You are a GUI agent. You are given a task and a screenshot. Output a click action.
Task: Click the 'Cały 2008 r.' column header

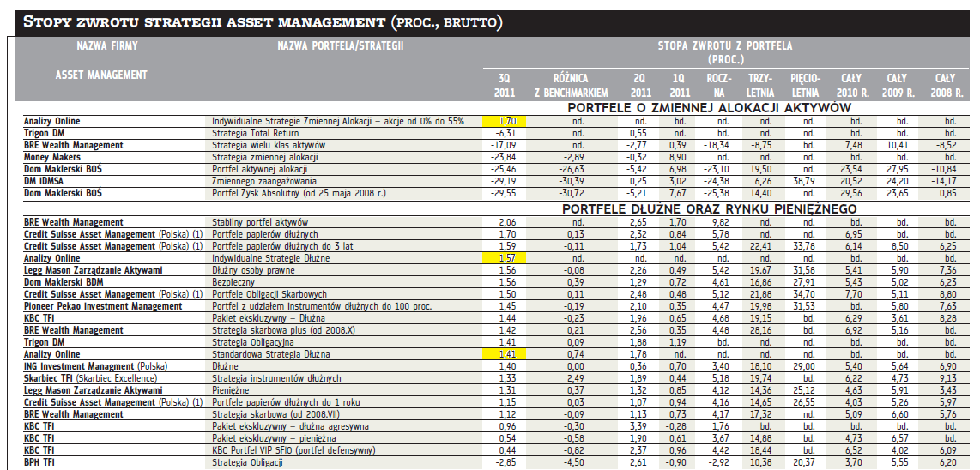click(x=945, y=86)
